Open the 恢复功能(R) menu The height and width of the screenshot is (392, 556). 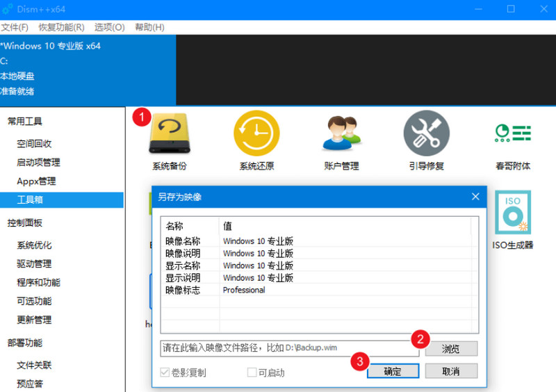tap(61, 27)
